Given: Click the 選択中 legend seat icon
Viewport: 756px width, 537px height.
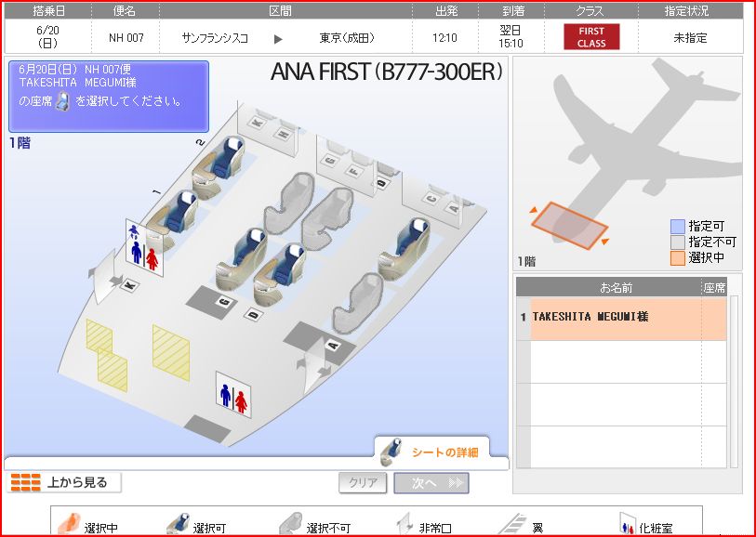Looking at the screenshot, I should (x=69, y=524).
